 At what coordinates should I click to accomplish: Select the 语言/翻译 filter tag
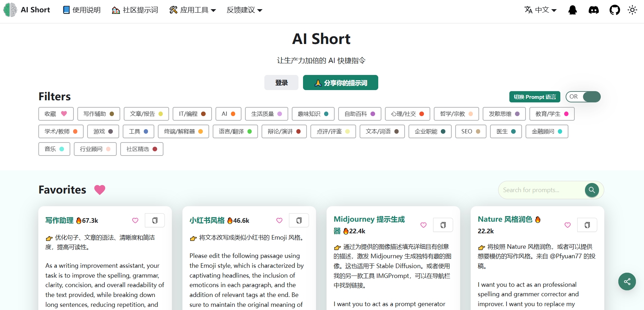point(235,131)
